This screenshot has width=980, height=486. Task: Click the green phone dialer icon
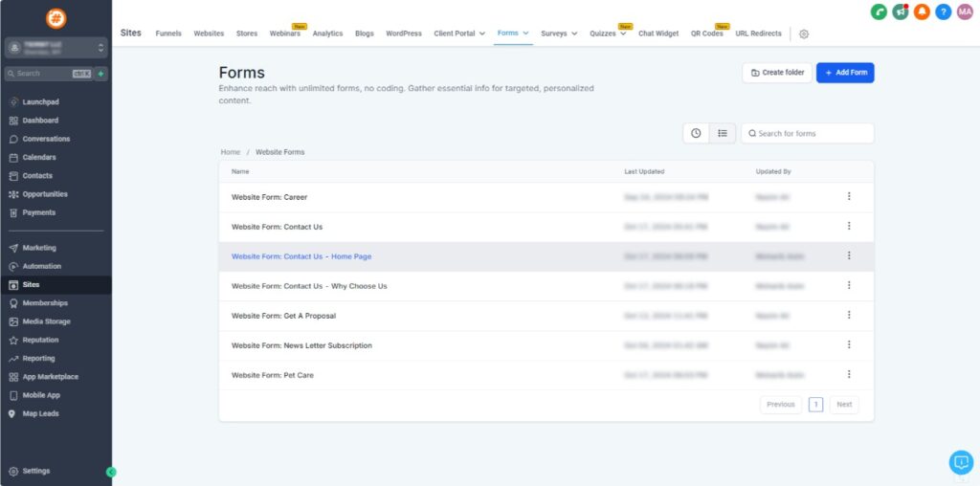tap(879, 11)
